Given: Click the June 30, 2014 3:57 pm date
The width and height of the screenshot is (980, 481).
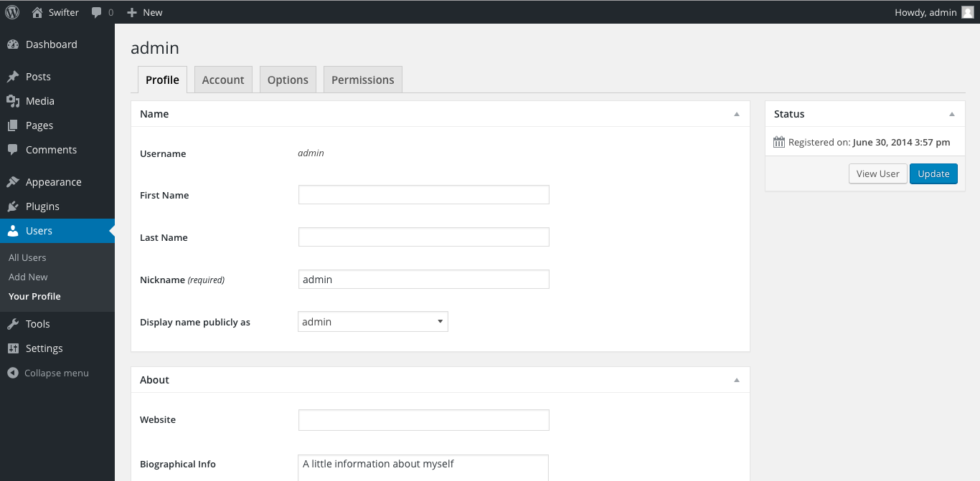Looking at the screenshot, I should (902, 142).
